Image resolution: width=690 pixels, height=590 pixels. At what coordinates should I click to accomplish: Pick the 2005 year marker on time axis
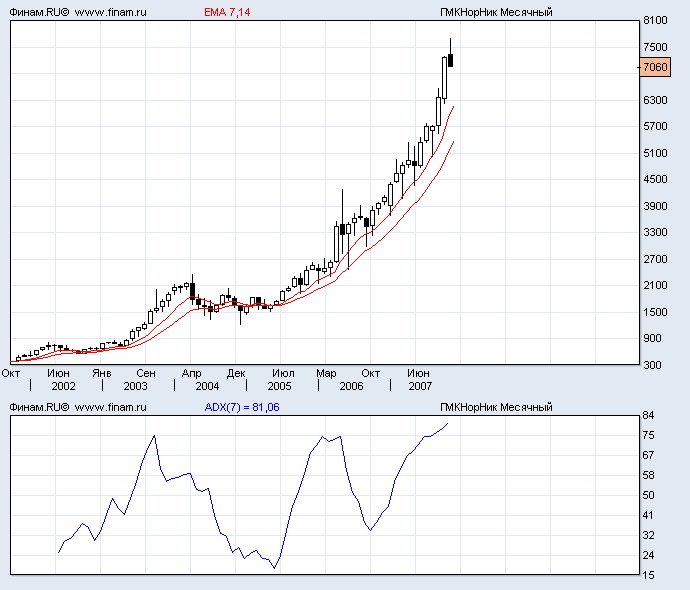279,385
